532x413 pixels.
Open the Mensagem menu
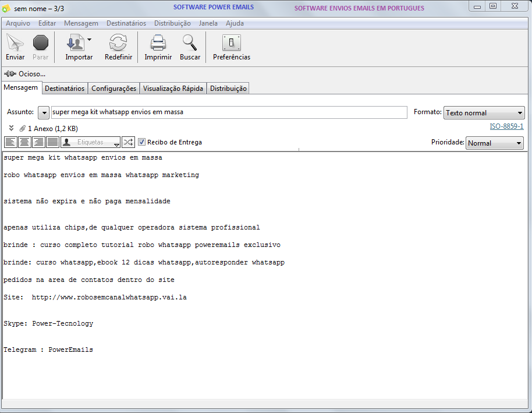(x=81, y=23)
